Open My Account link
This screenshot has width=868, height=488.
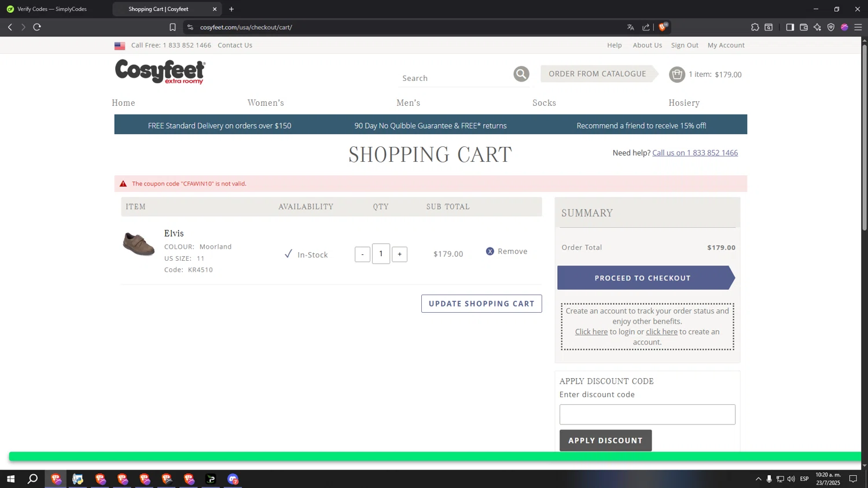pyautogui.click(x=726, y=45)
